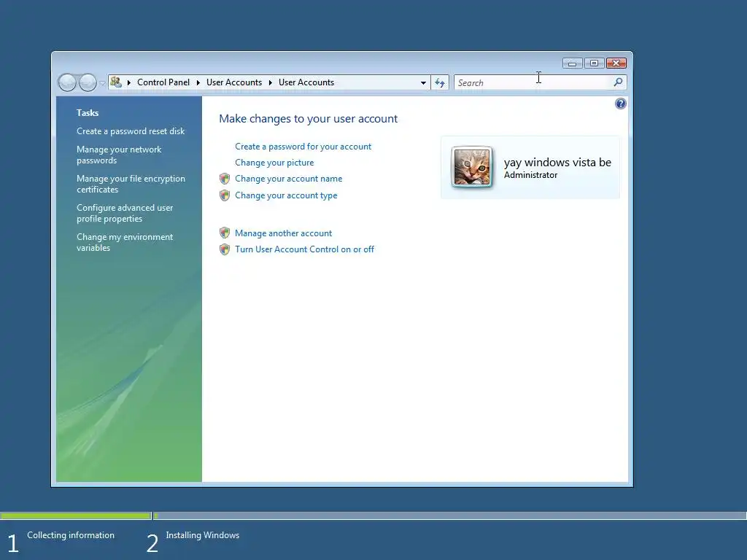Screen dimensions: 747x560
Task: Click the shield icon beside Turn User Account Control
Action: coord(225,249)
